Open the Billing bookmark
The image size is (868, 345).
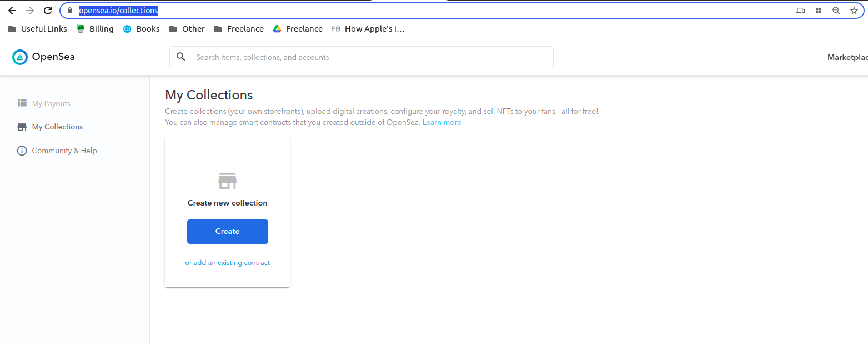pyautogui.click(x=95, y=29)
